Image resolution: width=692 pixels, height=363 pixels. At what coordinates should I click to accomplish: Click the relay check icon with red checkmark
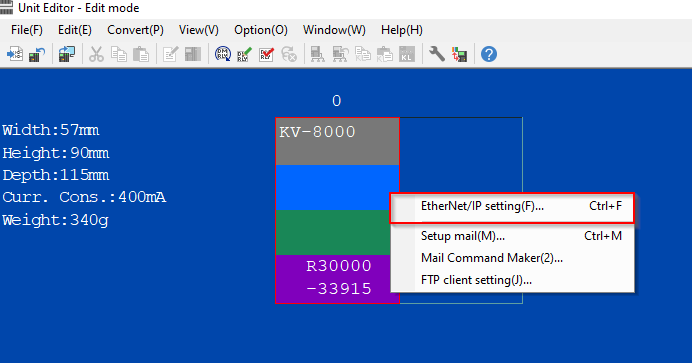tap(267, 55)
